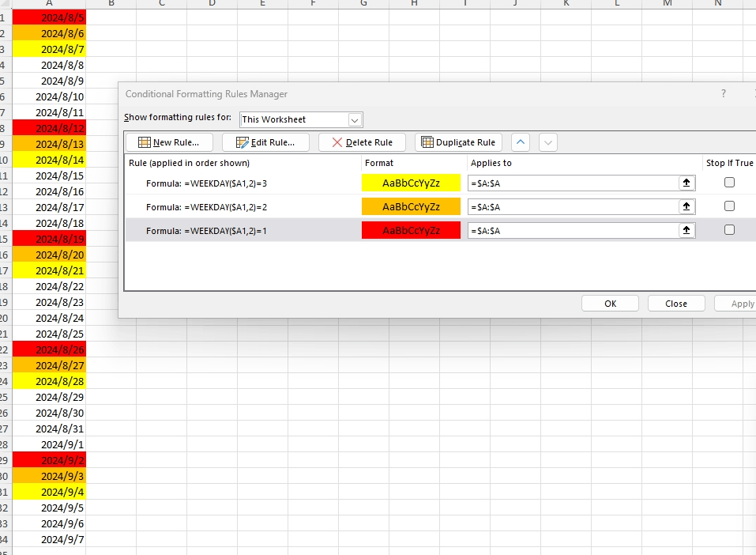
Task: Open dialog help question mark
Action: (x=723, y=93)
